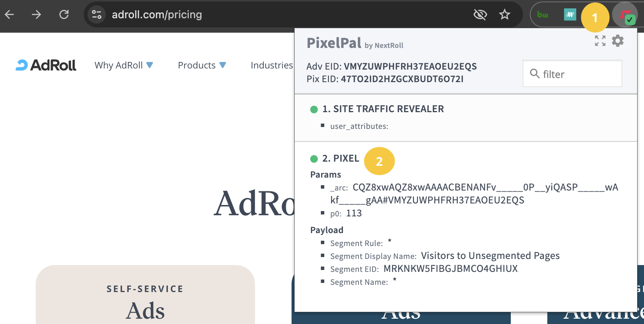644x324 pixels.
Task: Expand PixelPal popup to fullscreen
Action: click(x=600, y=41)
